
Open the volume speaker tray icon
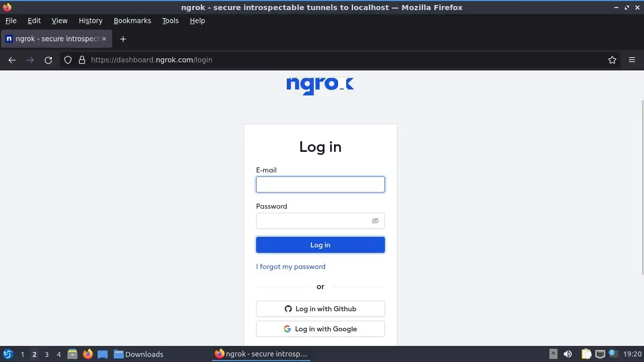pyautogui.click(x=568, y=354)
